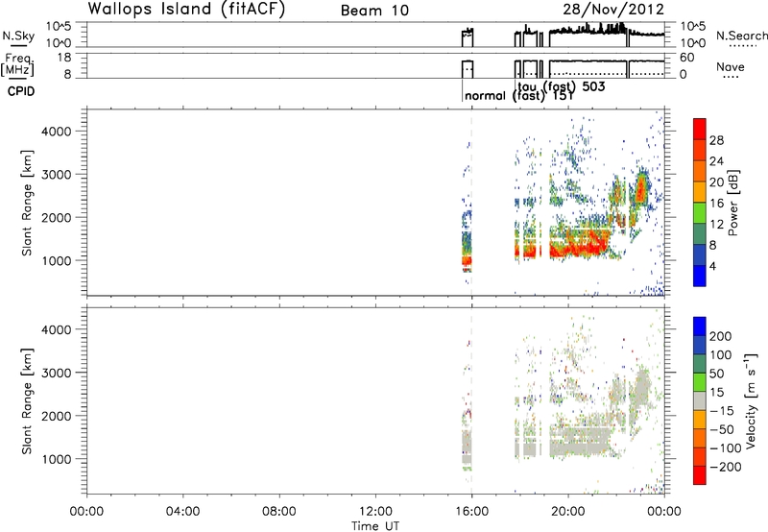Click the '10^5' left tick of N.Sky panel
768x532 pixels.
59,26
